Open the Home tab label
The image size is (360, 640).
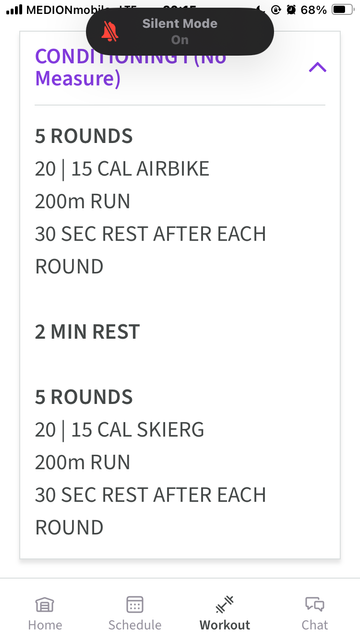[x=45, y=625]
